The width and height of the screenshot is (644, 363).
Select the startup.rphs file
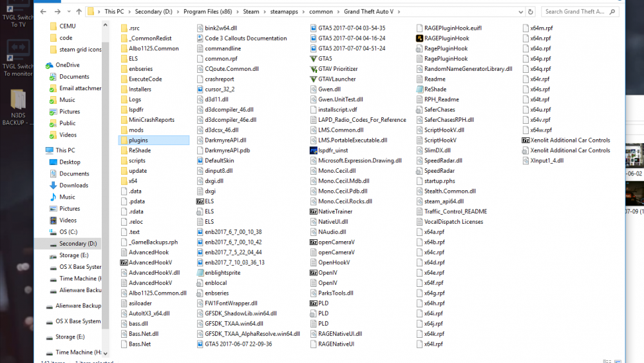pyautogui.click(x=435, y=181)
